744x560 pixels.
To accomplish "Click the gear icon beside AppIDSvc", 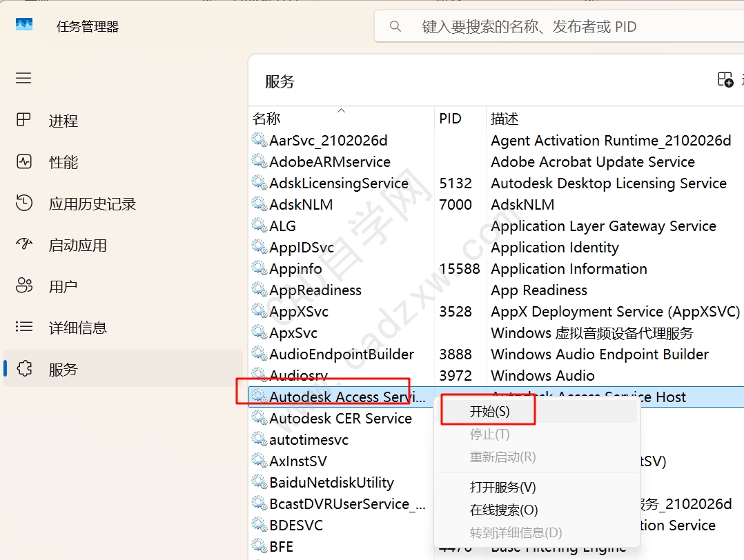I will point(259,247).
